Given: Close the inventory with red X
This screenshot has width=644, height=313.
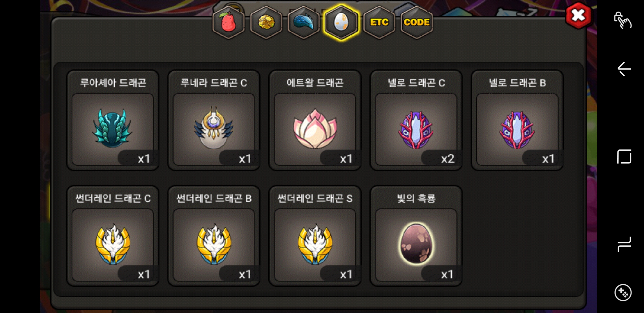Looking at the screenshot, I should pos(578,16).
